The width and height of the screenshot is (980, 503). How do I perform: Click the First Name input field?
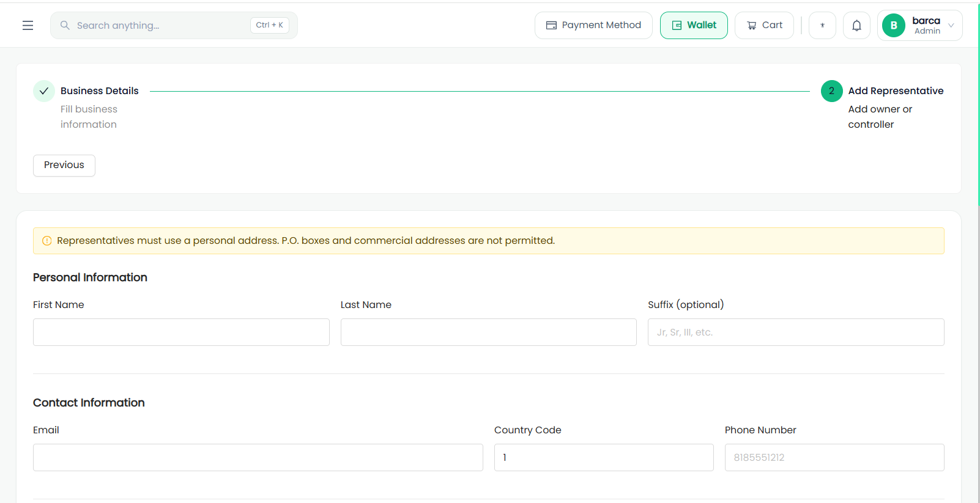pos(181,332)
